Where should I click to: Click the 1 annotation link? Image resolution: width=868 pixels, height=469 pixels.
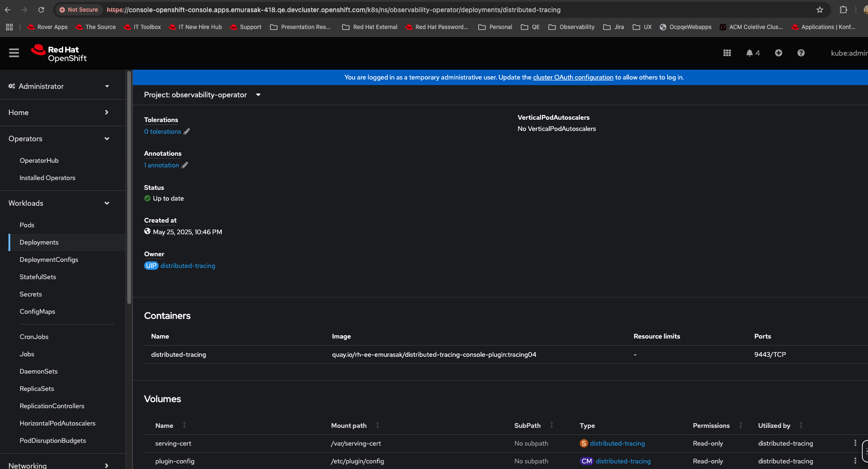(x=161, y=166)
